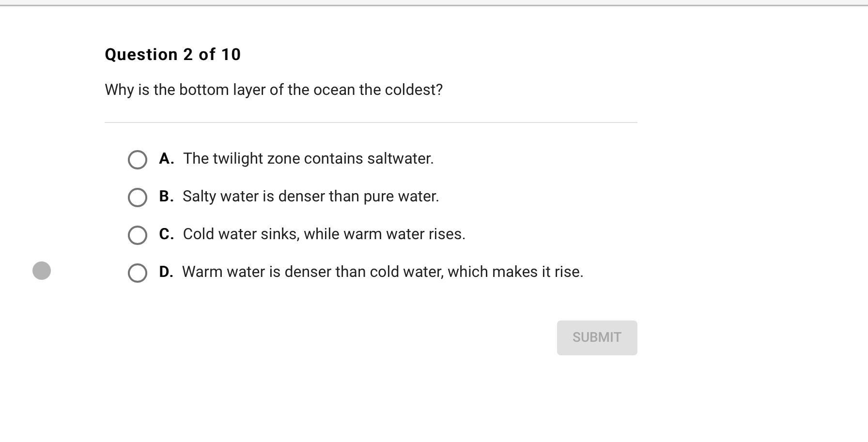Click the gray circle at the left edge
Image resolution: width=868 pixels, height=442 pixels.
[42, 271]
